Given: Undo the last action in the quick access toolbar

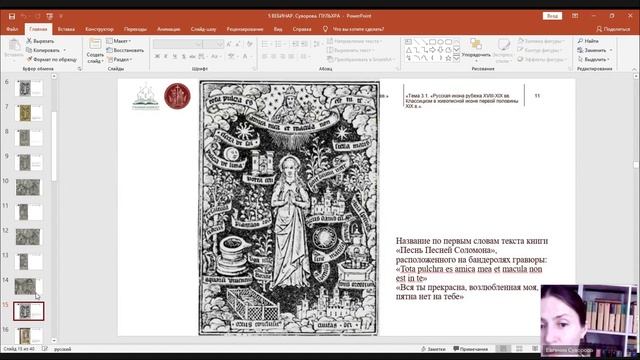Looking at the screenshot, I should [24, 16].
